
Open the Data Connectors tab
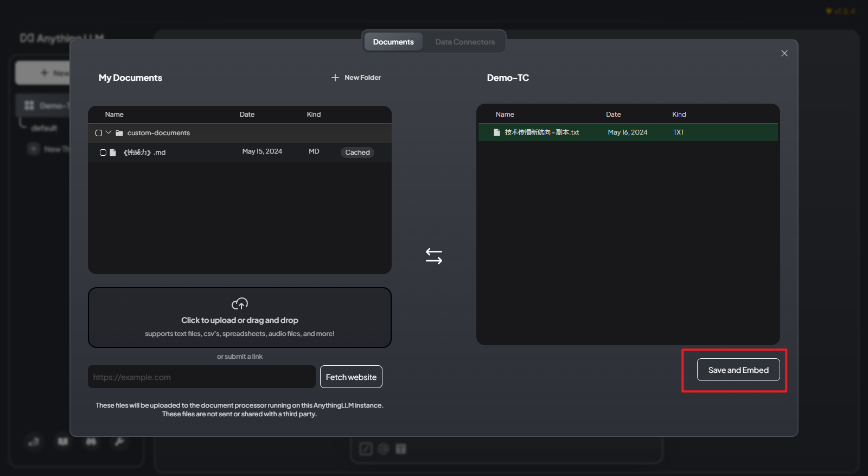point(465,42)
